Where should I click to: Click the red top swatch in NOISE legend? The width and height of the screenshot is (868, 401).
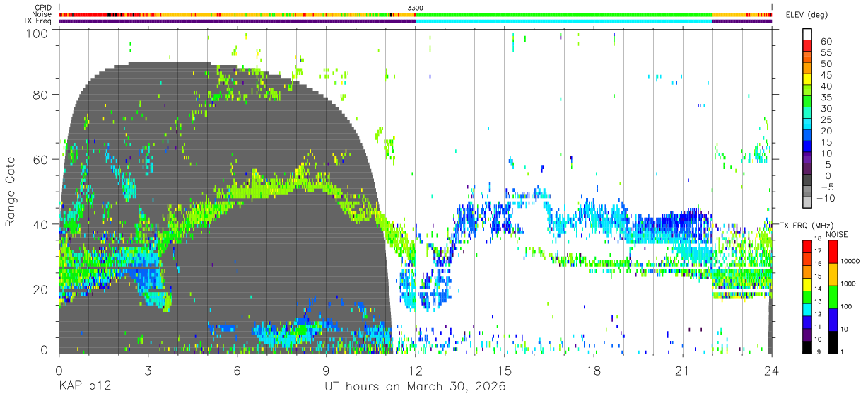coord(833,251)
